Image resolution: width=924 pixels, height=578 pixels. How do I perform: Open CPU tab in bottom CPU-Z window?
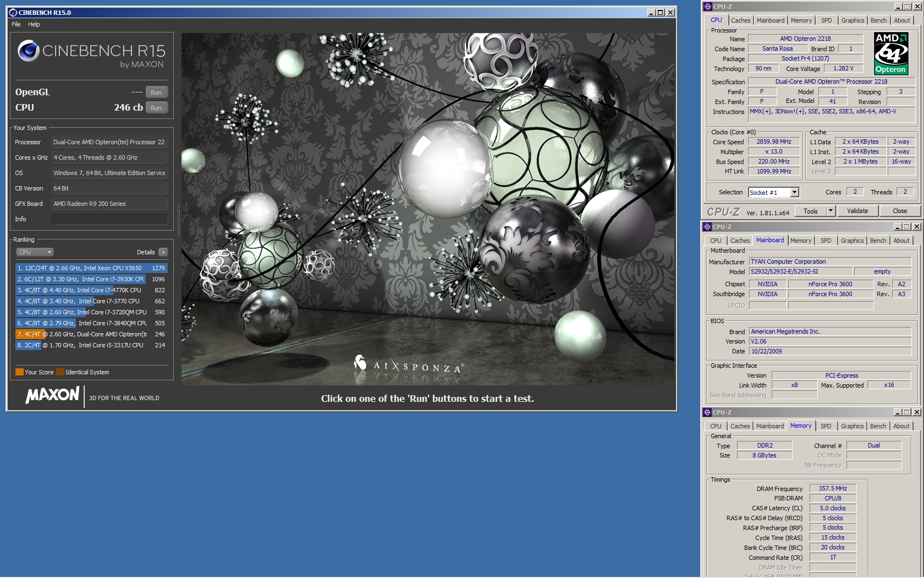[x=716, y=426]
